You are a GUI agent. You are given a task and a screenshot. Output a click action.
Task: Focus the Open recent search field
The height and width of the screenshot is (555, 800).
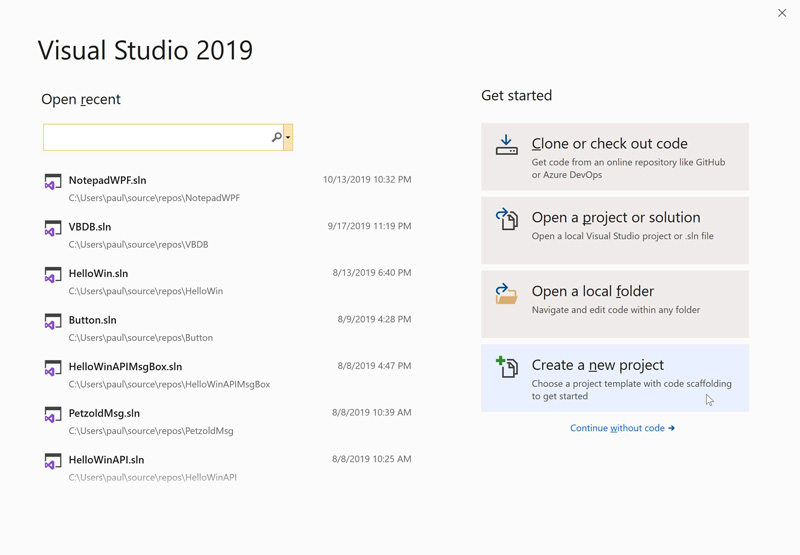(156, 137)
